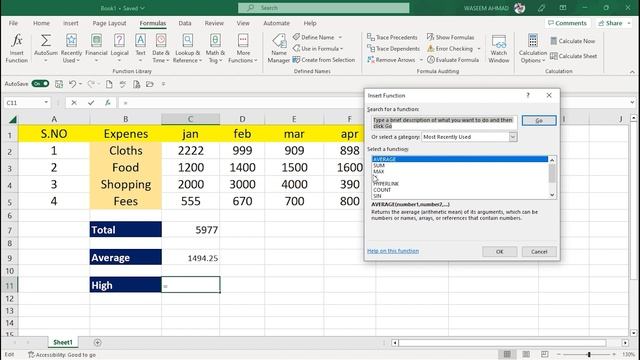Open the Financial functions menu
640x360 pixels.
tap(96, 48)
